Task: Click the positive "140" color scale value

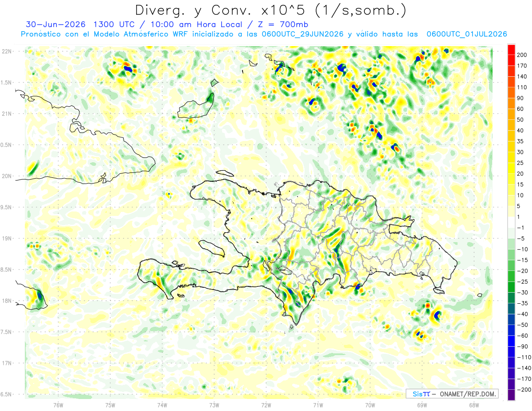Action: click(522, 77)
